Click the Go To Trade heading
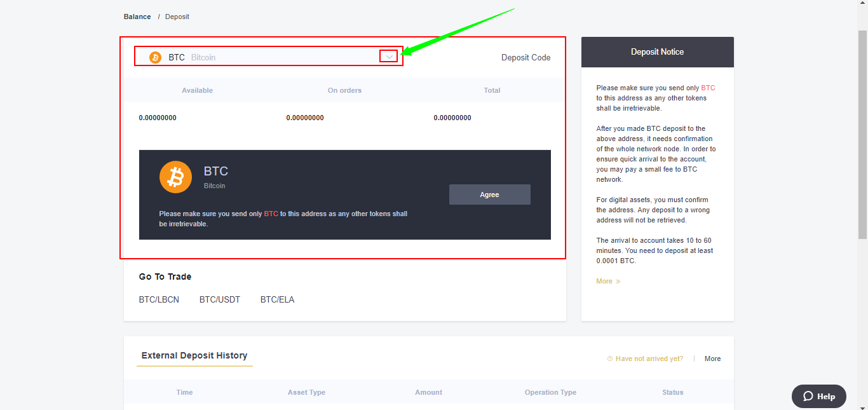Viewport: 868px width, 410px height. coord(165,277)
